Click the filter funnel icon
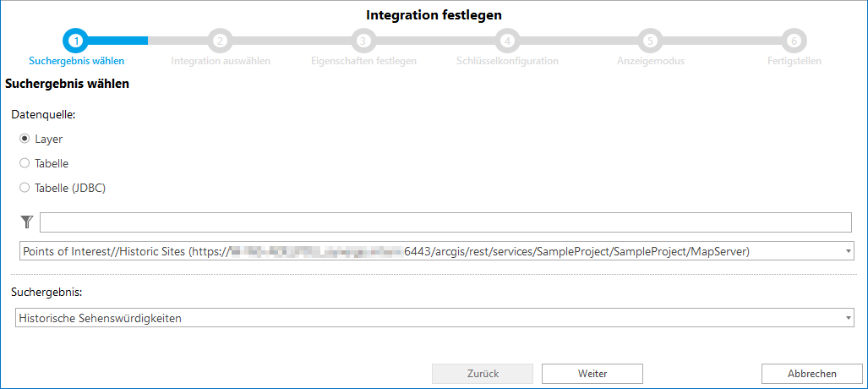Screen dimensions: 868x389 (x=27, y=222)
